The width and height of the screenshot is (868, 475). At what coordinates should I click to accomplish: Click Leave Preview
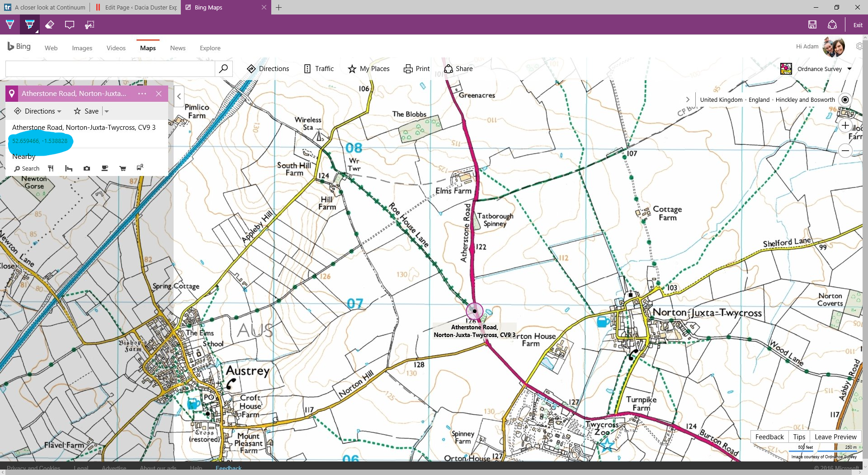pyautogui.click(x=835, y=437)
